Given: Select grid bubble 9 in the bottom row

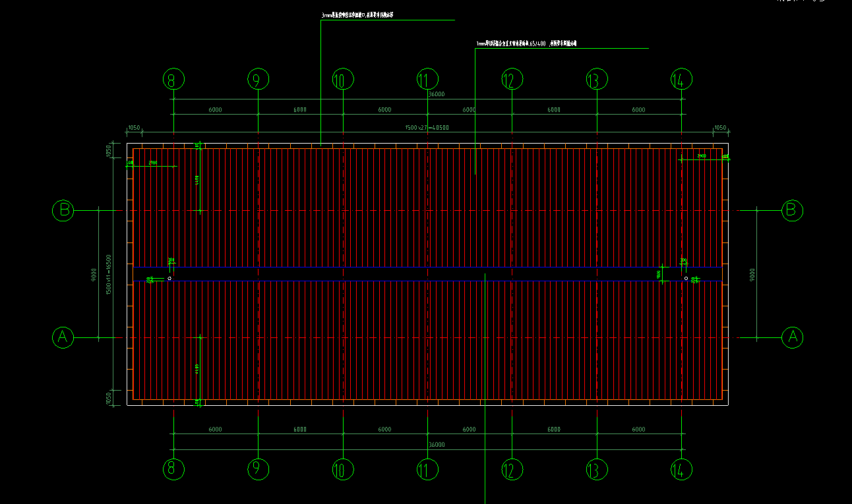Looking at the screenshot, I should (x=258, y=469).
